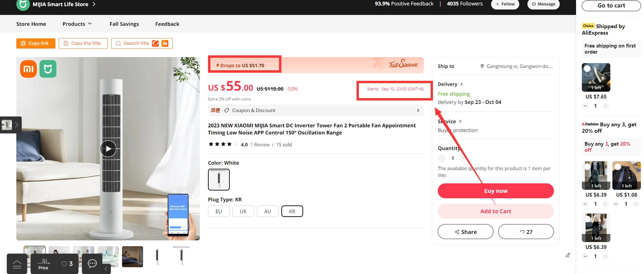Open Buy any 3, get 20% off banner
Image resolution: width=644 pixels, height=274 pixels.
pyautogui.click(x=611, y=147)
